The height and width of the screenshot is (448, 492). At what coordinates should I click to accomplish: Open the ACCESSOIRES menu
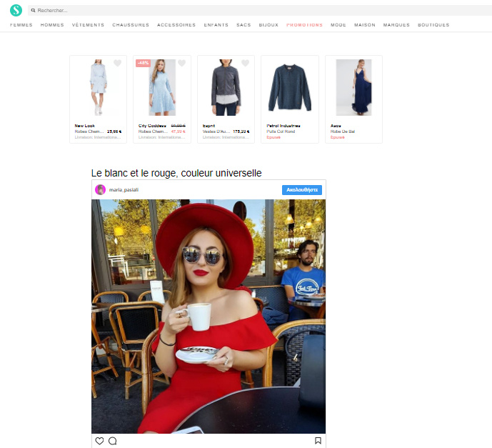(x=176, y=25)
